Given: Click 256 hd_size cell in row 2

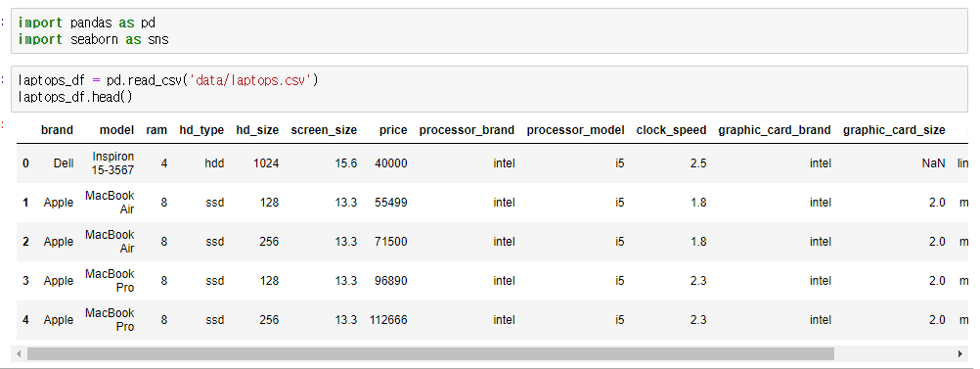Looking at the screenshot, I should 269,242.
